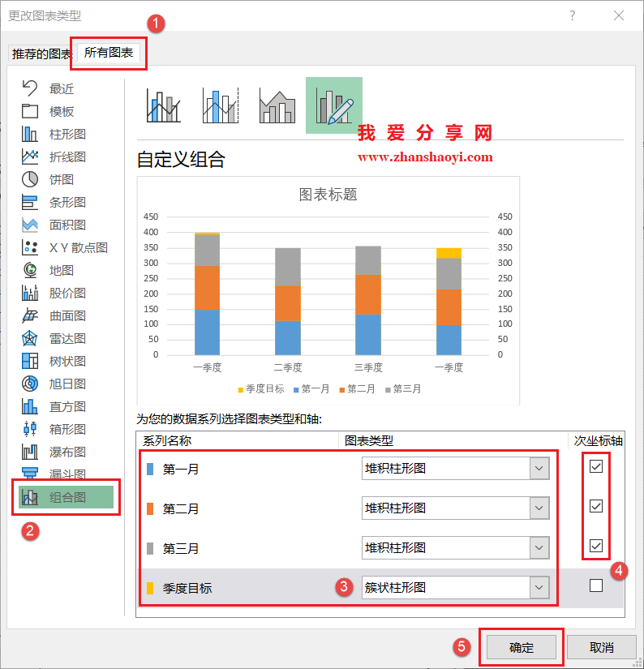The image size is (644, 669).
Task: Click the 自定义组合 heading
Action: pyautogui.click(x=181, y=160)
